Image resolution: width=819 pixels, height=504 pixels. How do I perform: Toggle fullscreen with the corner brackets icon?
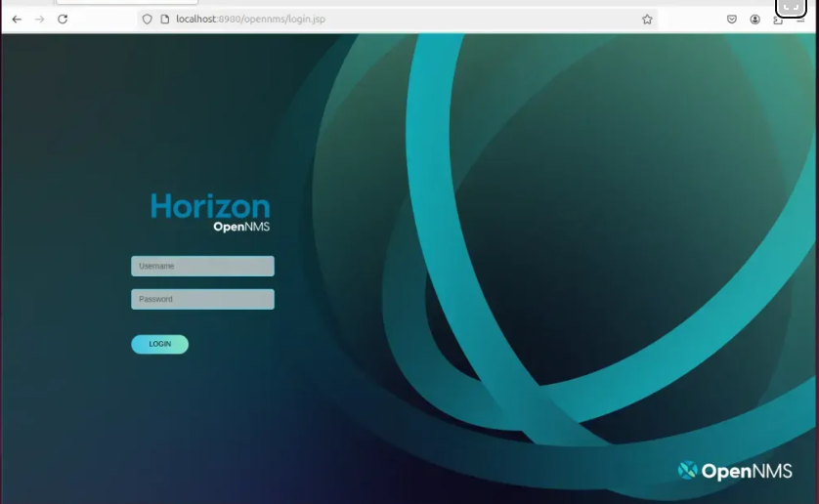click(x=792, y=6)
